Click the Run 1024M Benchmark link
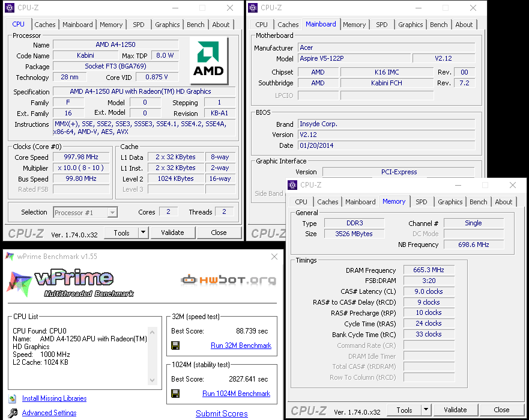This screenshot has height=420, width=529. point(236,394)
